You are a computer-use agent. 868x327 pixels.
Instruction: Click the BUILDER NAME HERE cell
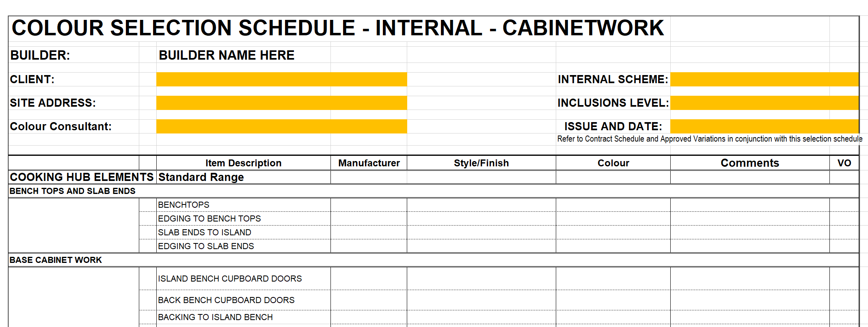(x=227, y=55)
